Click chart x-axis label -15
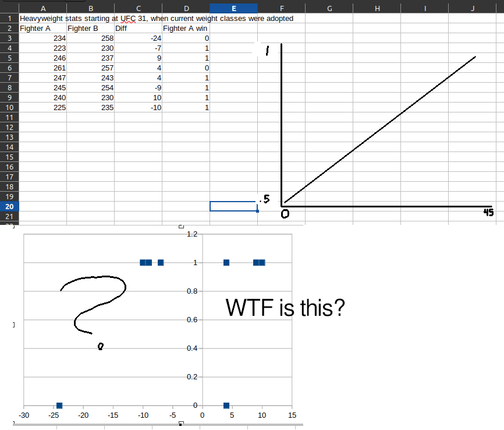This screenshot has width=504, height=430. tap(113, 415)
